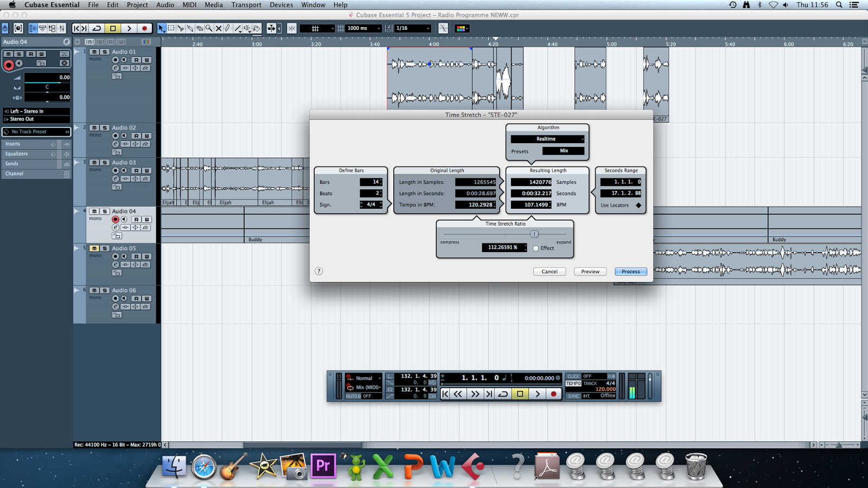Open the Pool window toolbar icon
The width and height of the screenshot is (868, 488).
(x=52, y=28)
